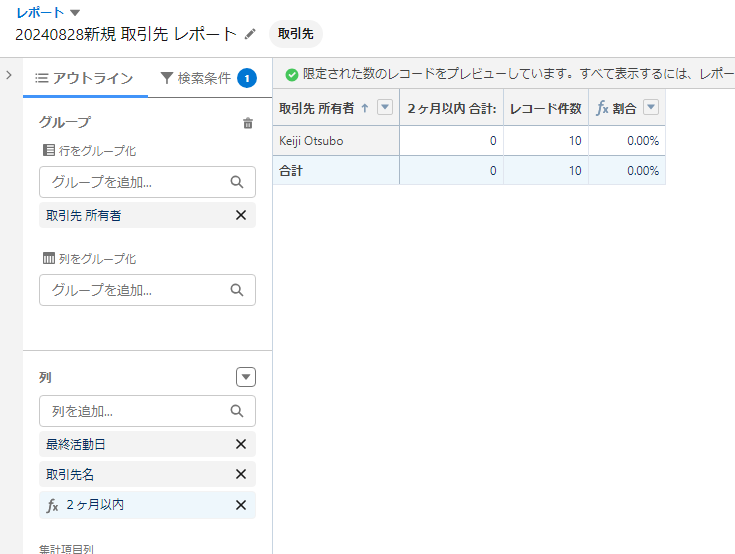
Task: Select the 2ヶ月以内 formula column chip
Action: click(x=147, y=505)
